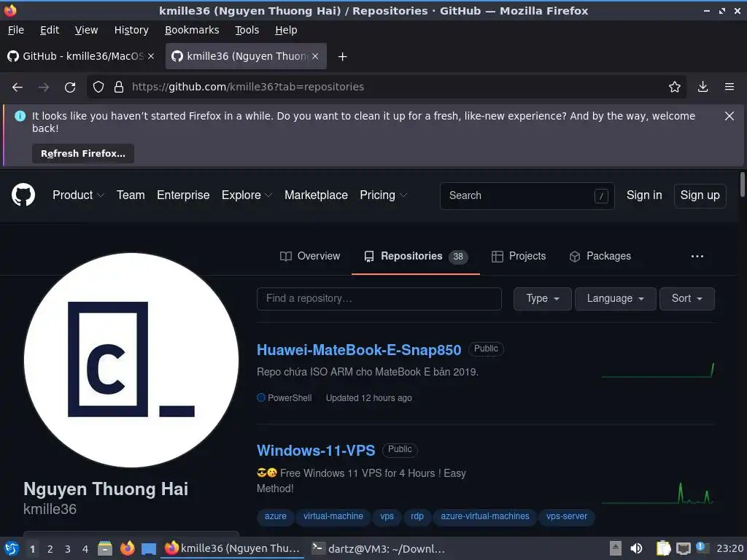The height and width of the screenshot is (560, 747).
Task: Click the padlock site information icon
Action: pos(119,87)
